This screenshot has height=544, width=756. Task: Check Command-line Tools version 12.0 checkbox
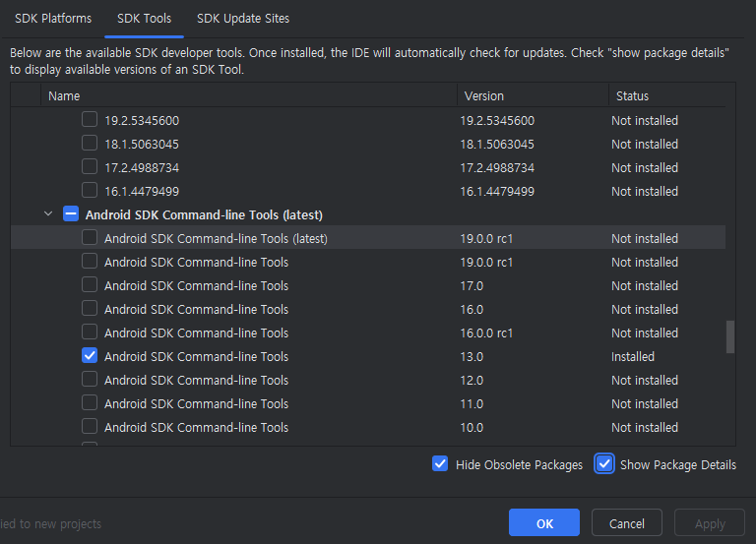tap(90, 379)
